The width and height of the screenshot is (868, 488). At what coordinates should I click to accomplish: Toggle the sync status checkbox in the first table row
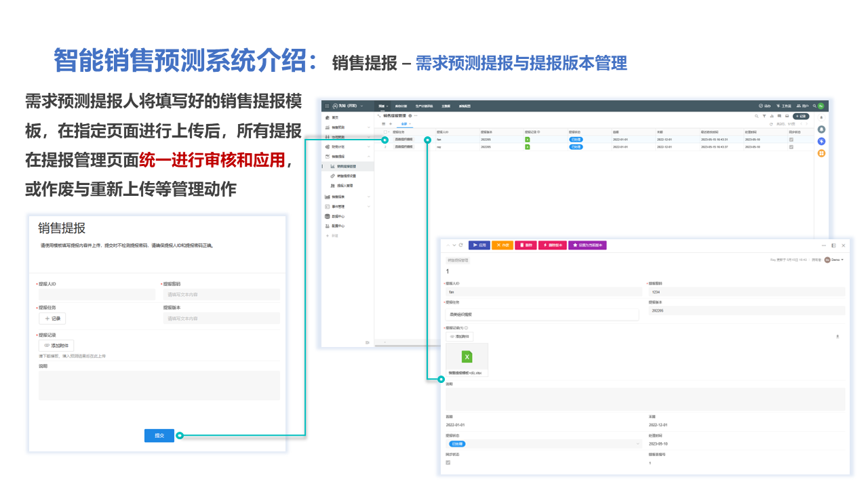tap(791, 139)
